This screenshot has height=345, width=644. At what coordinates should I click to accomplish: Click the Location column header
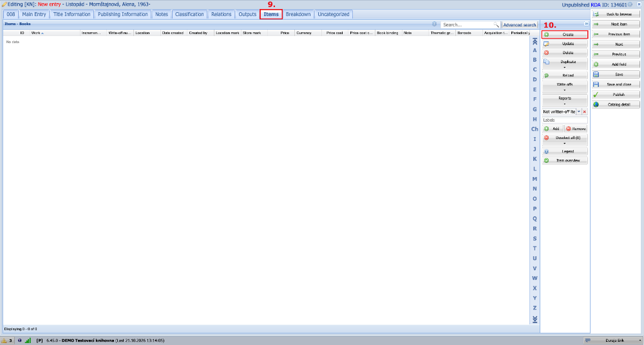(147, 33)
